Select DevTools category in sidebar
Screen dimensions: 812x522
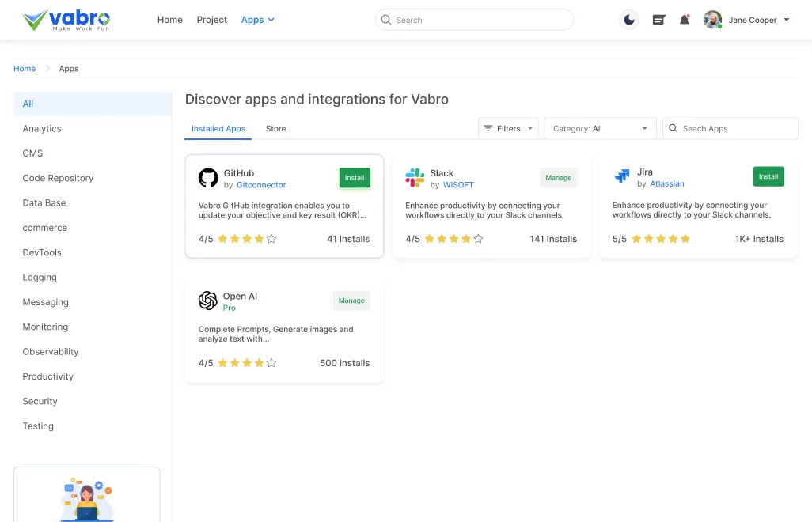pyautogui.click(x=42, y=252)
